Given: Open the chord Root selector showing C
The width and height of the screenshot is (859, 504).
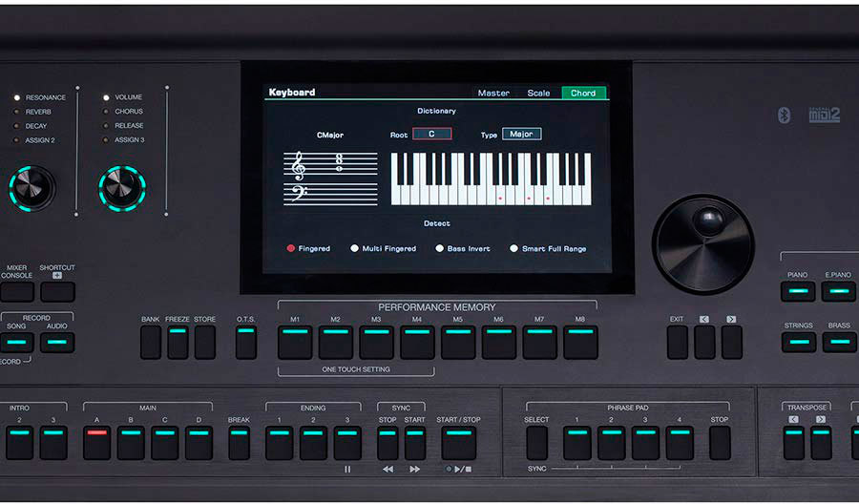Looking at the screenshot, I should pyautogui.click(x=431, y=135).
